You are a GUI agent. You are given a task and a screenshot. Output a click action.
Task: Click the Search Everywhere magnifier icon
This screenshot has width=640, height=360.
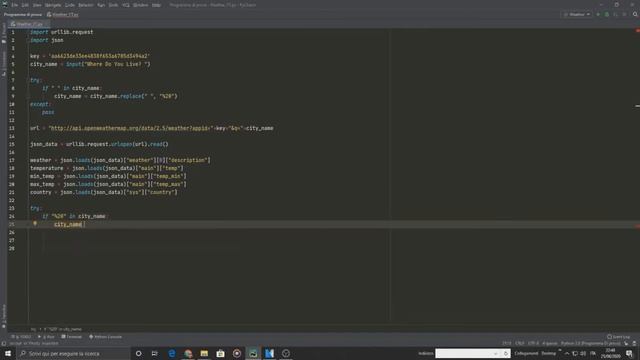(x=635, y=14)
